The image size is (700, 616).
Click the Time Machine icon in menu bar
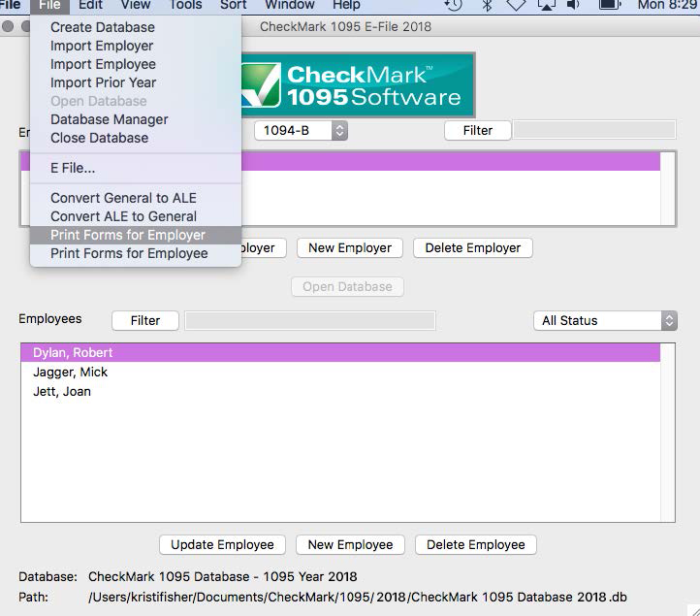pyautogui.click(x=454, y=5)
